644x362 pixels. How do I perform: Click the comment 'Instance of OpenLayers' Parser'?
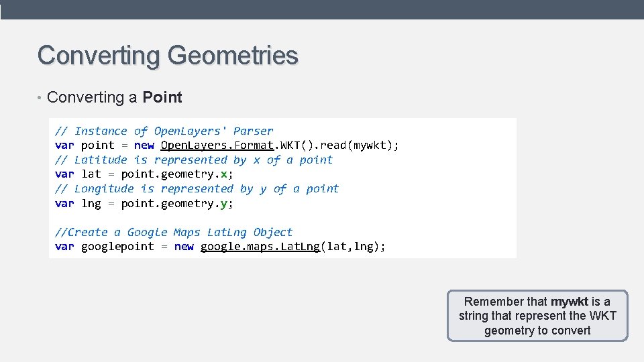[164, 131]
